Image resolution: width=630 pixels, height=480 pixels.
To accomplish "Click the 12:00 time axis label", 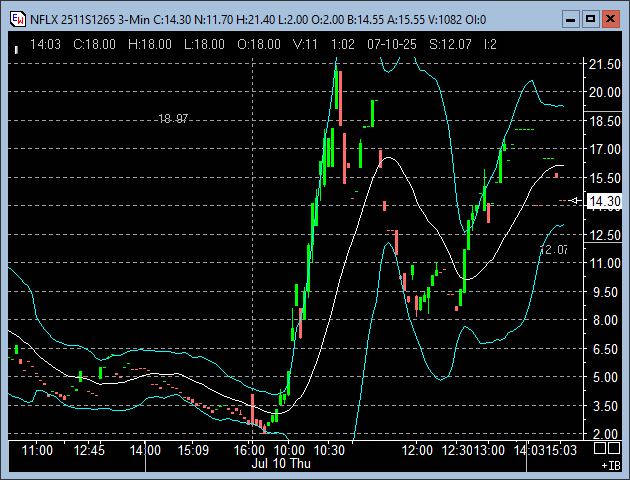I will pyautogui.click(x=417, y=450).
